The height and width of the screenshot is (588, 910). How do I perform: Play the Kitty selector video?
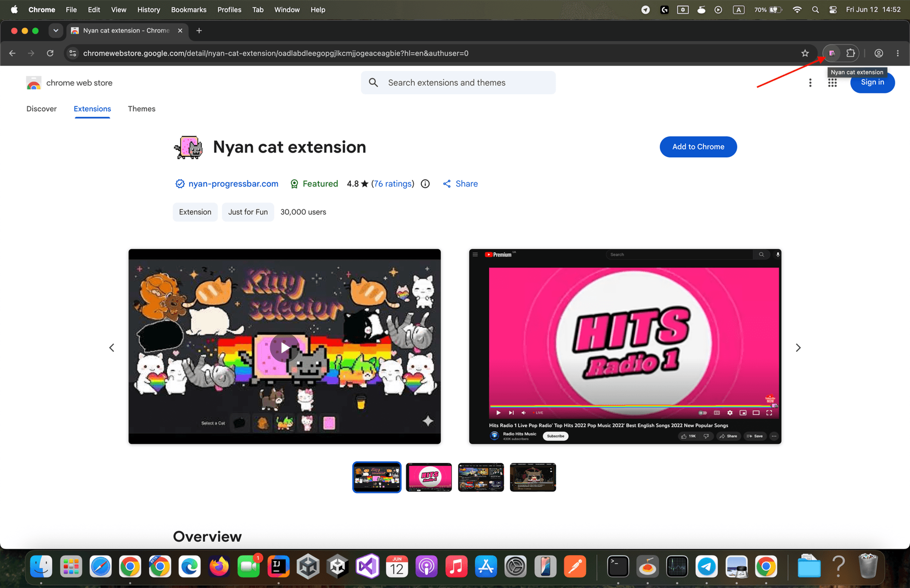pos(284,348)
